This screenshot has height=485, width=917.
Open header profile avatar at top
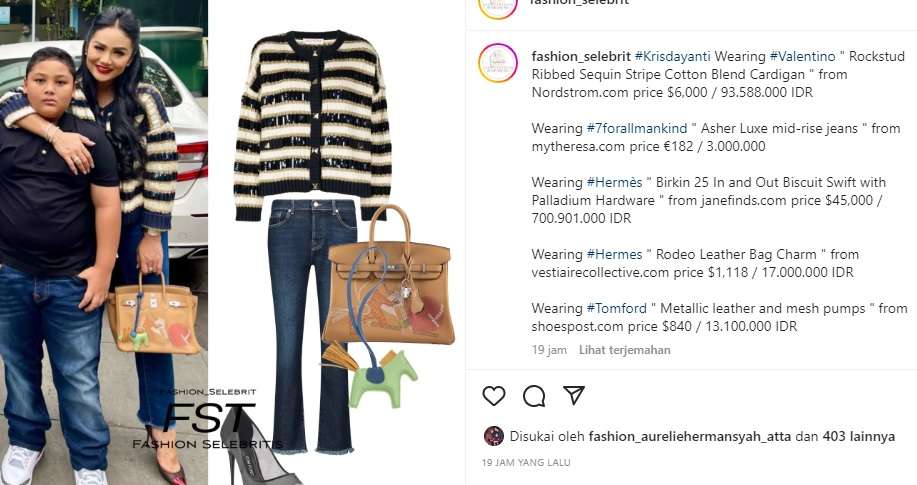[498, 7]
